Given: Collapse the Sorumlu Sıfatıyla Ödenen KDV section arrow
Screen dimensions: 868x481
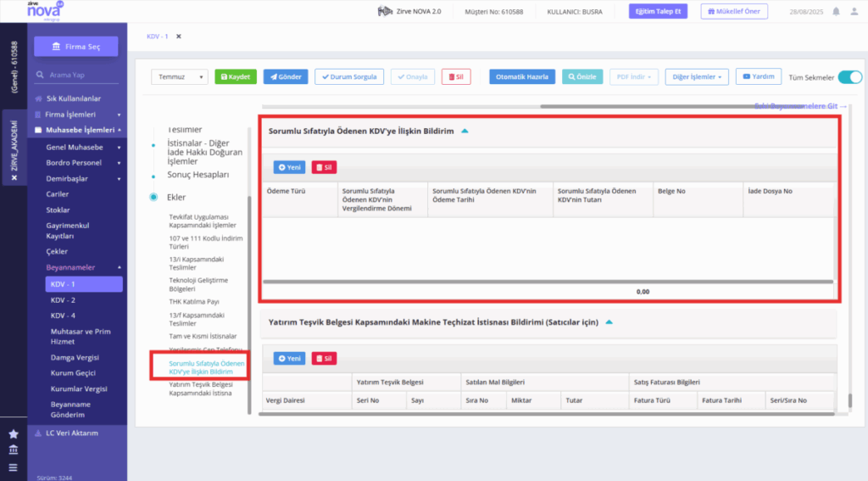Looking at the screenshot, I should (x=465, y=131).
